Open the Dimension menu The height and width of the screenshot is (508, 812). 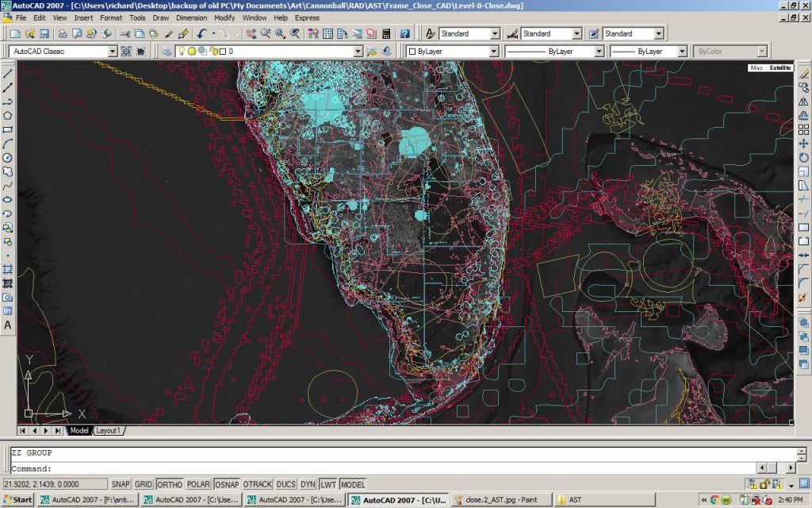coord(191,17)
